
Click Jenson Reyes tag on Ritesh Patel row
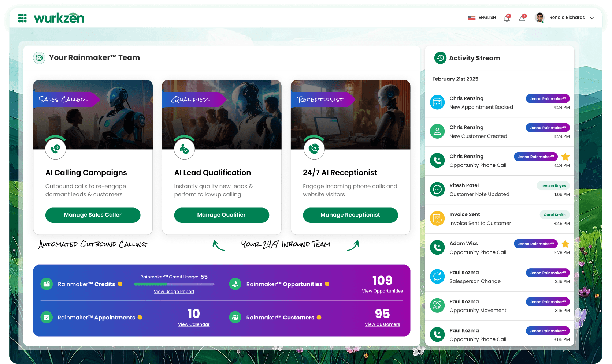pyautogui.click(x=553, y=186)
